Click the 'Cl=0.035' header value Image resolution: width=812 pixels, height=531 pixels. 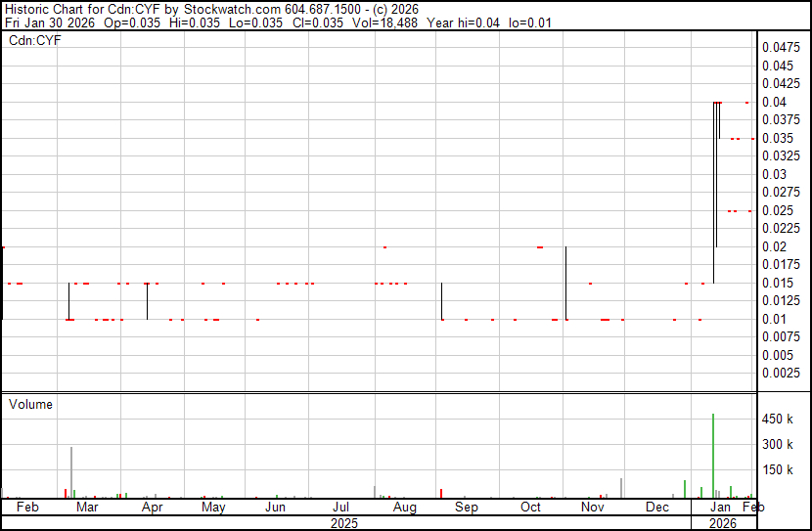click(x=317, y=22)
